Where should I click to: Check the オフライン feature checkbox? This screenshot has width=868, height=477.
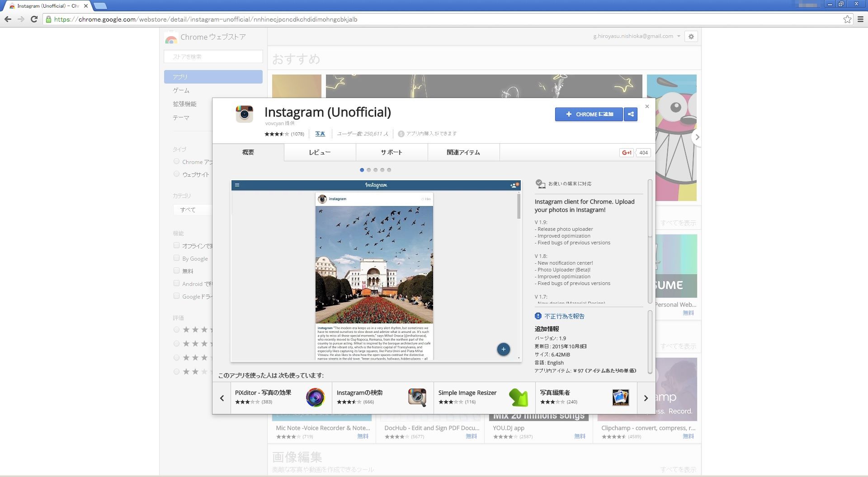pyautogui.click(x=176, y=245)
